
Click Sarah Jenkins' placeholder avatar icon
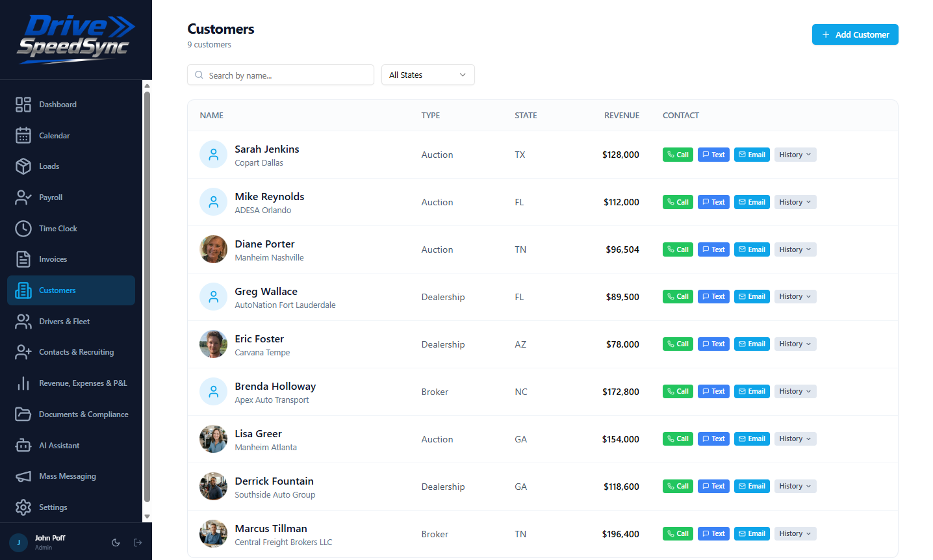click(x=213, y=155)
